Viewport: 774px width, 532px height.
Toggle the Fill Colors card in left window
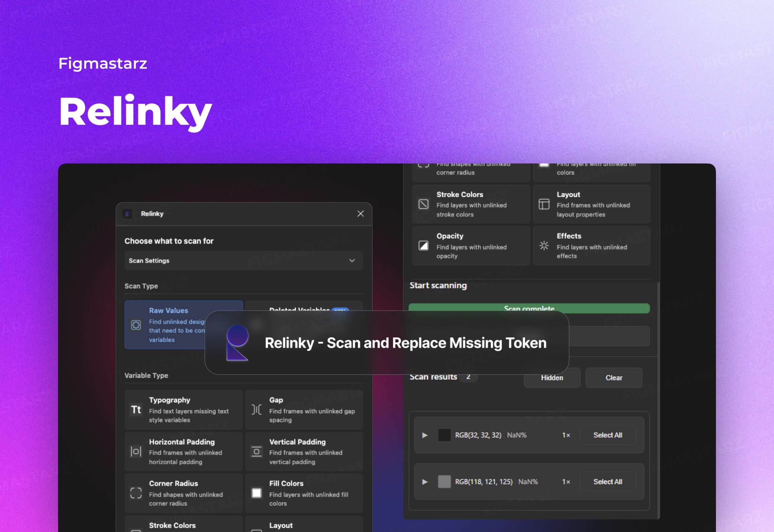click(x=304, y=493)
